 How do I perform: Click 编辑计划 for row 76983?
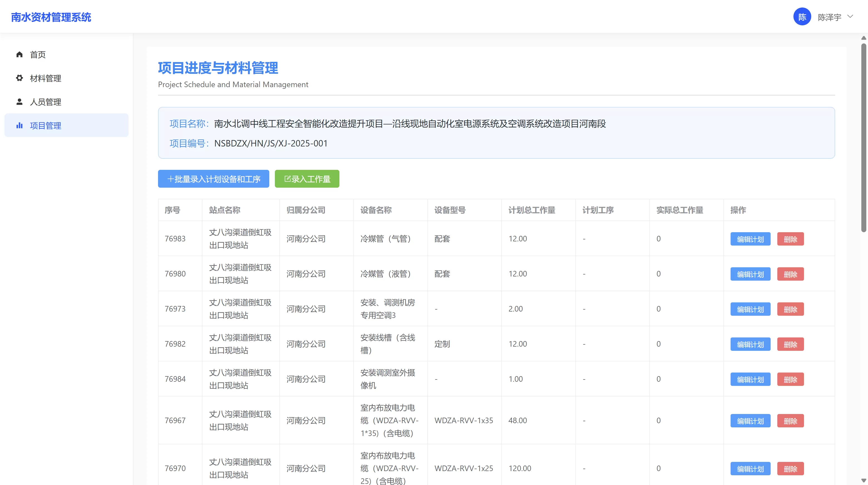750,239
